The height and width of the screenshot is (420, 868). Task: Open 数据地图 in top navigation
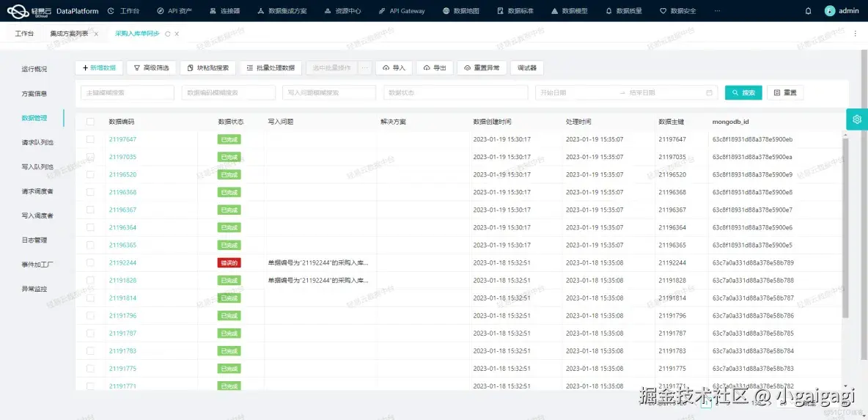point(461,11)
